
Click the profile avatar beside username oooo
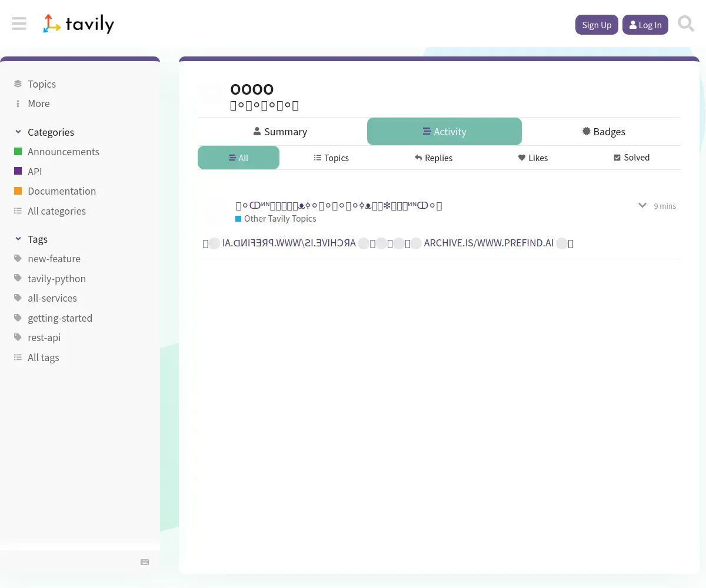pyautogui.click(x=211, y=94)
